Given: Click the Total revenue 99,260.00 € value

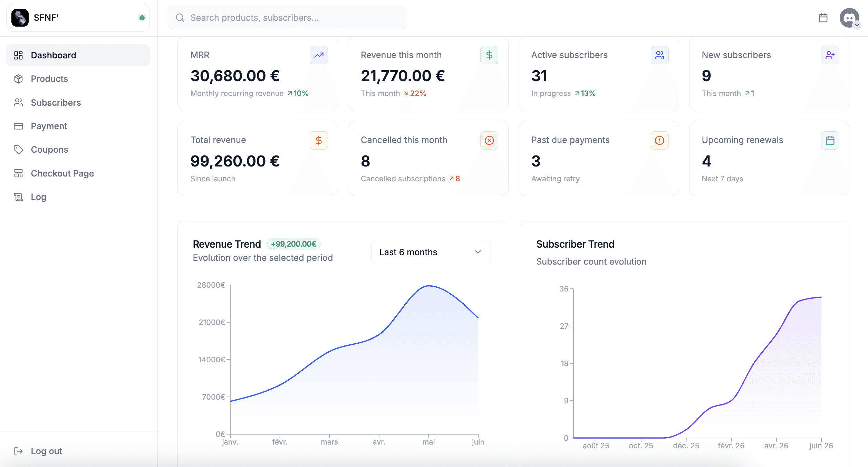Looking at the screenshot, I should [235, 161].
